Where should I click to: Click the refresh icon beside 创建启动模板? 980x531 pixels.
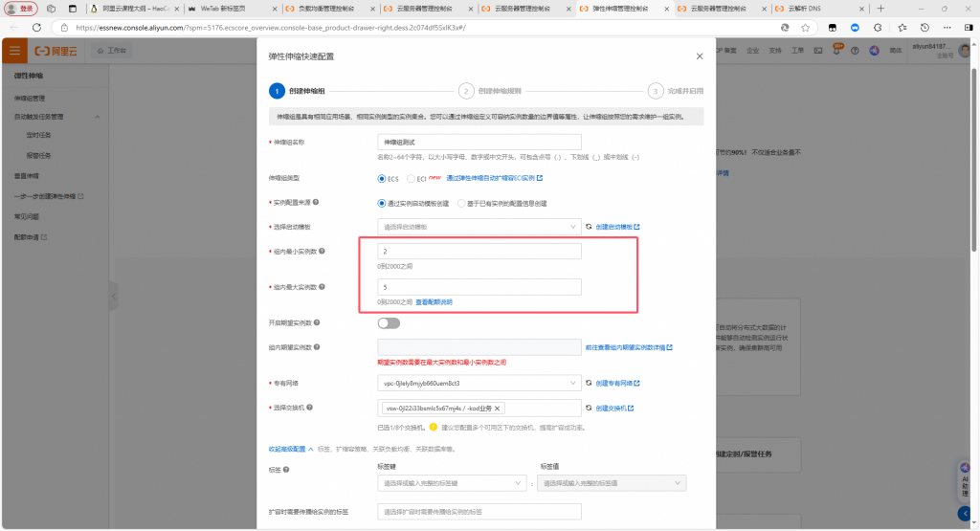pos(590,227)
